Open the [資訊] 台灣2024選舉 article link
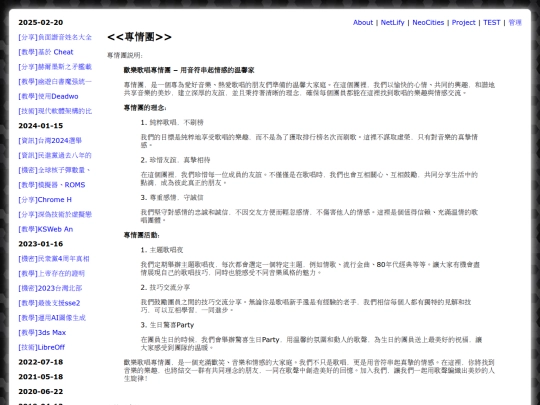 pyautogui.click(x=50, y=141)
